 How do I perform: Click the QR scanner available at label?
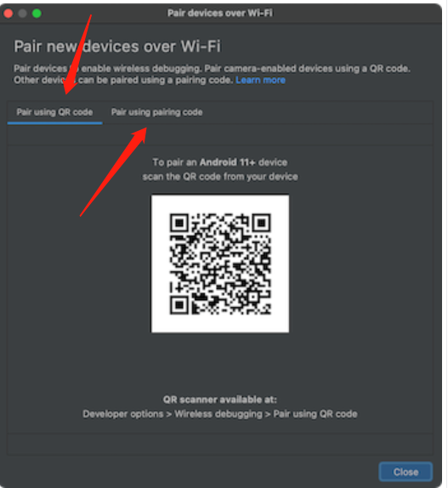pos(220,400)
